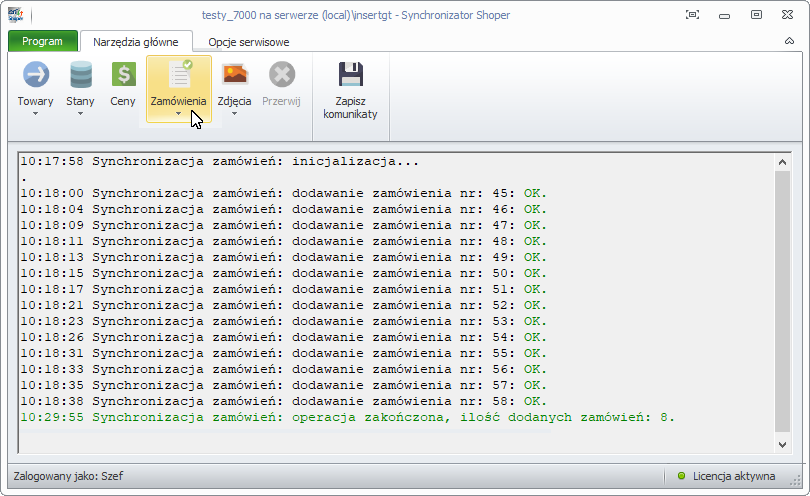Click the resize grip in the status bar corner

click(x=796, y=481)
